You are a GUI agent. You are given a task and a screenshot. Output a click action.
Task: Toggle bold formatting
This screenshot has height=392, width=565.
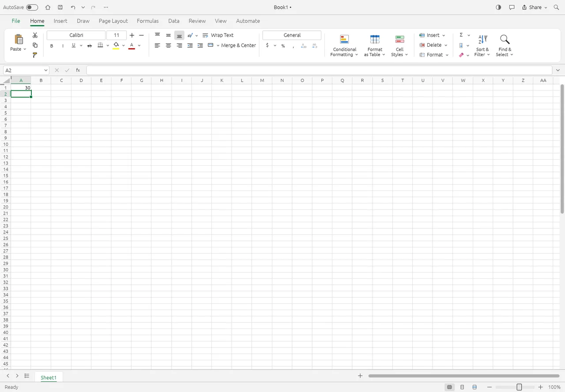(x=52, y=46)
